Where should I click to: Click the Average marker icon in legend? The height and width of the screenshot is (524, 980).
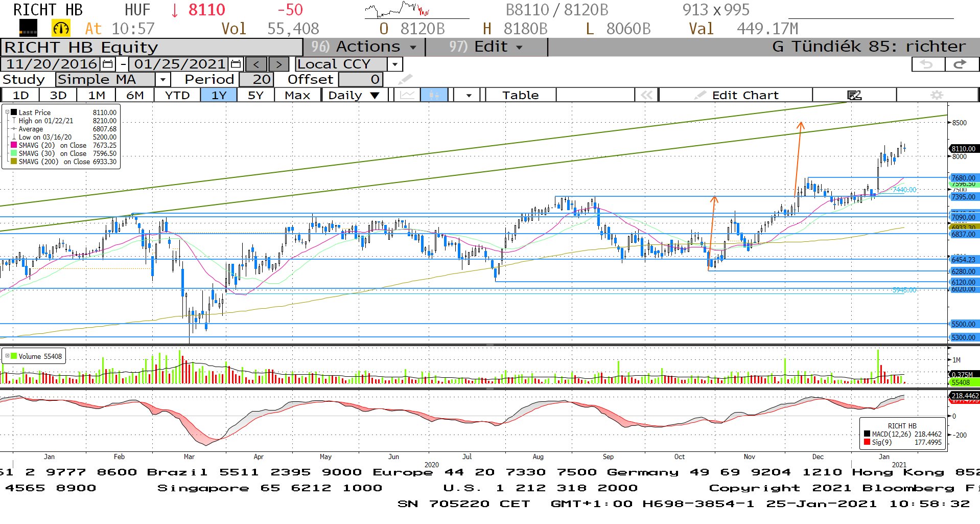(14, 129)
